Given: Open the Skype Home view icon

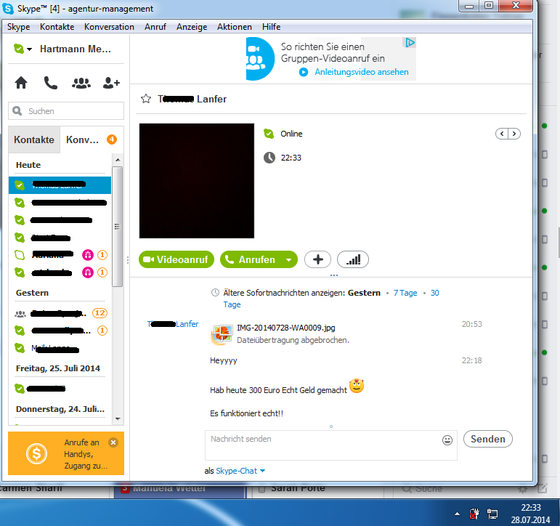Looking at the screenshot, I should (21, 83).
